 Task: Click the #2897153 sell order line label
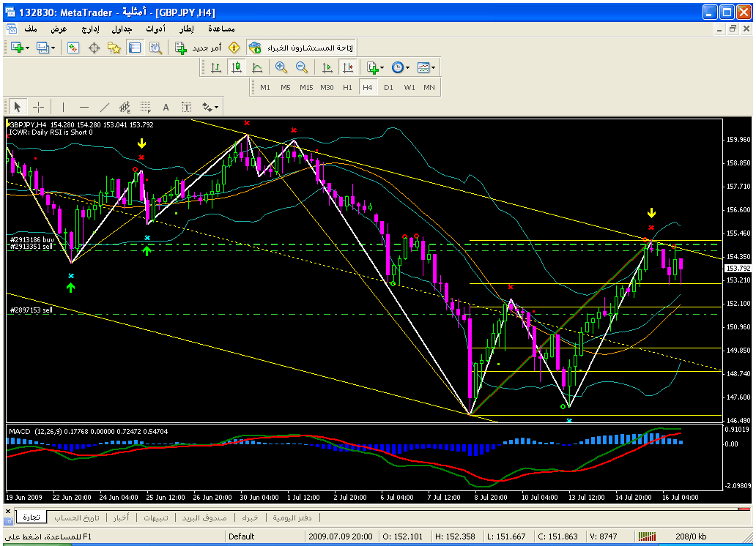pos(31,310)
